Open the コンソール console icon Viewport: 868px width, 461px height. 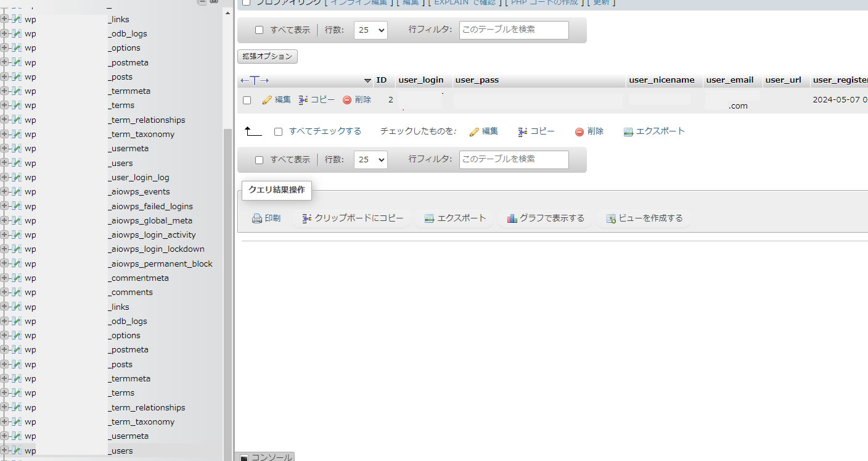coord(244,458)
